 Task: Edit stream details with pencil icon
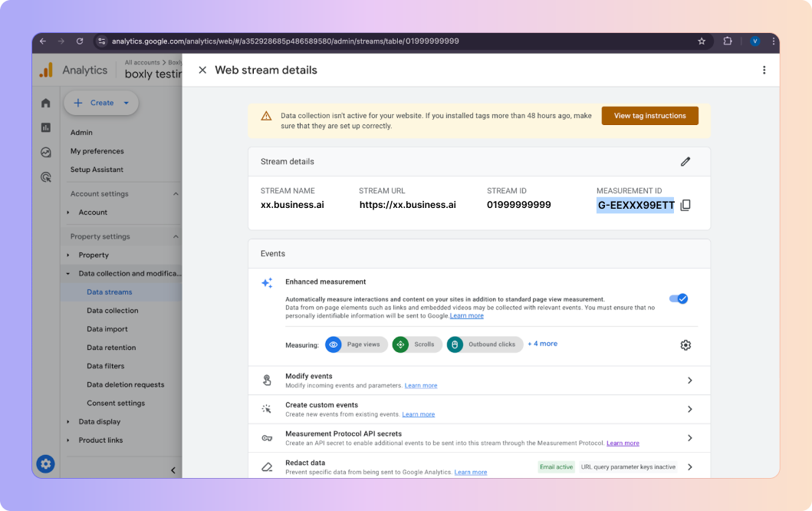coord(685,162)
